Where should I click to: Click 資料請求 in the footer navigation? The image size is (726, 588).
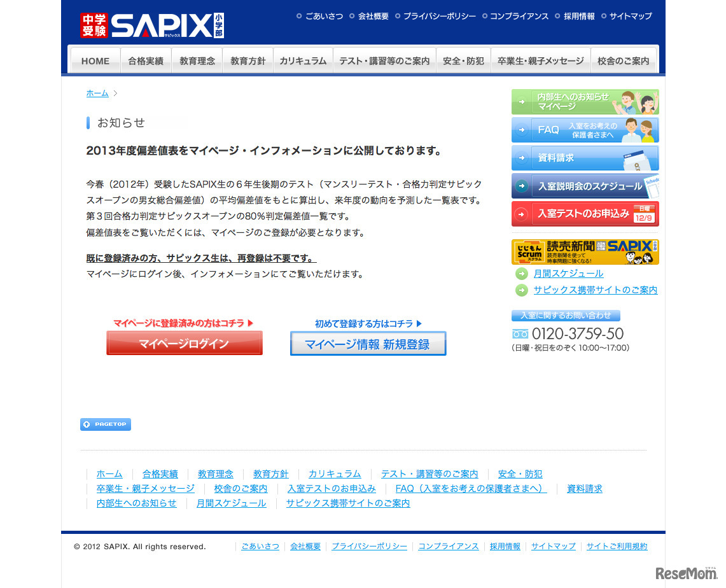[x=585, y=489]
